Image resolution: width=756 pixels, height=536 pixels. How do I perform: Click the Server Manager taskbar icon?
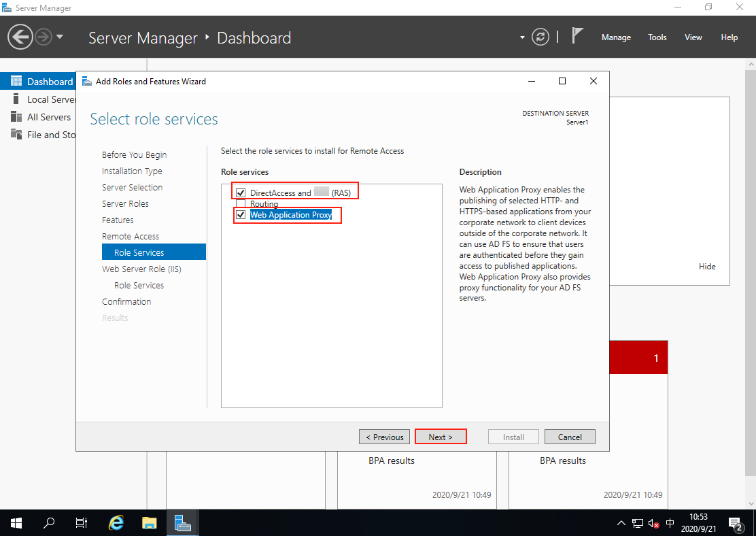pyautogui.click(x=183, y=523)
